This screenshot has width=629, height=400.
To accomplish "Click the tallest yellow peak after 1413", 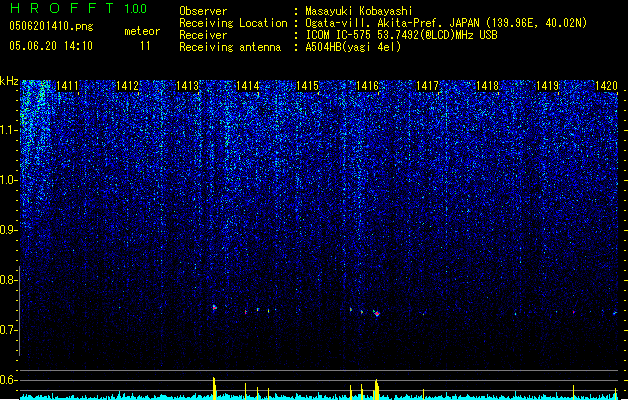I will click(x=214, y=388).
